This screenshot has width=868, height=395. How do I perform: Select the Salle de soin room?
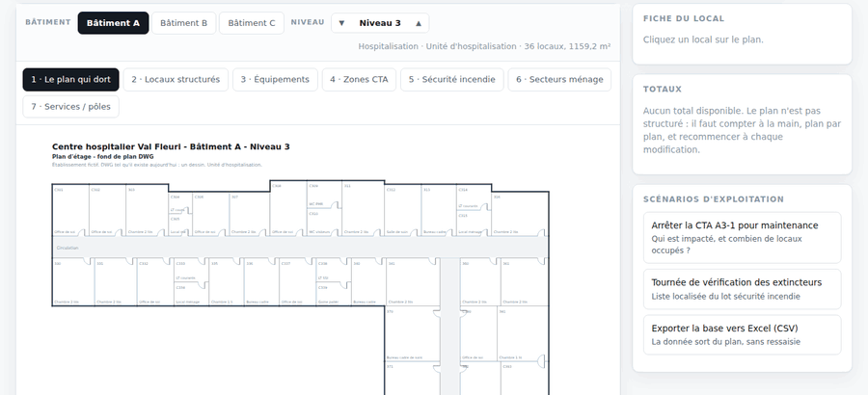(x=402, y=211)
